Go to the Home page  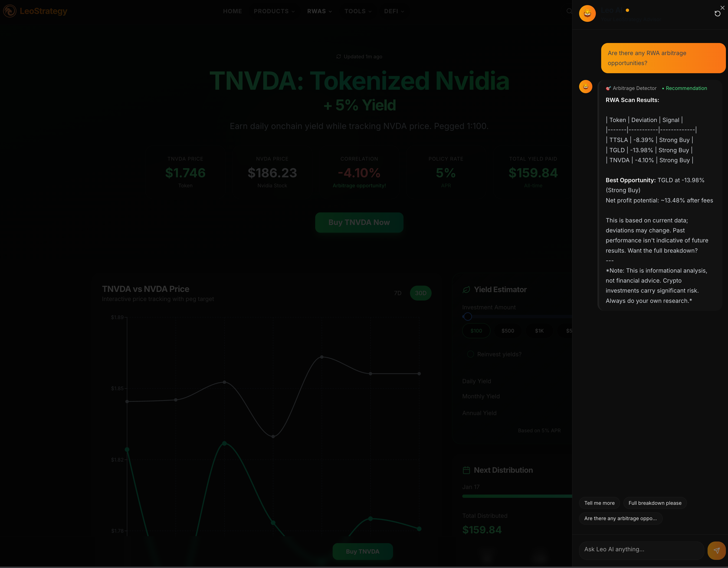232,11
